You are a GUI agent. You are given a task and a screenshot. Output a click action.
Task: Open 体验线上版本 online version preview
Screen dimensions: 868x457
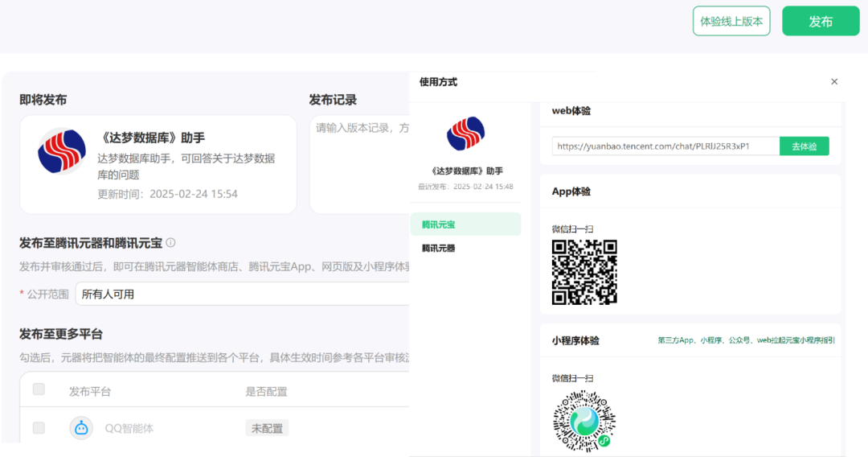(x=731, y=21)
